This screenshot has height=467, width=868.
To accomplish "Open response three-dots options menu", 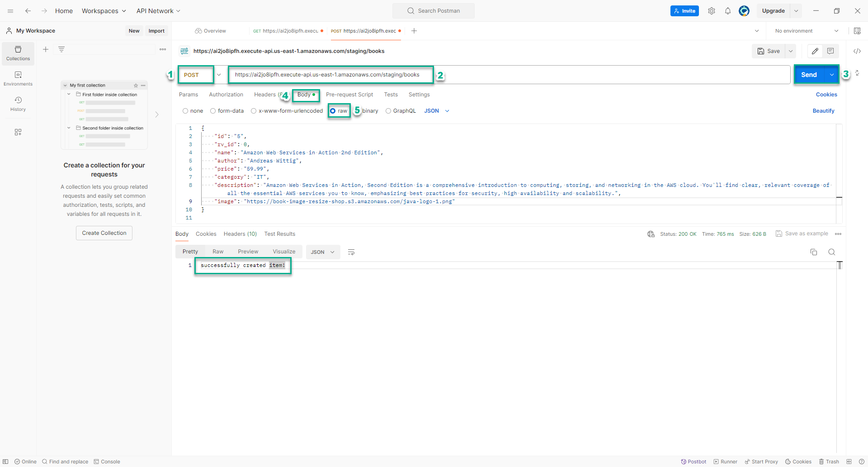I will click(838, 234).
